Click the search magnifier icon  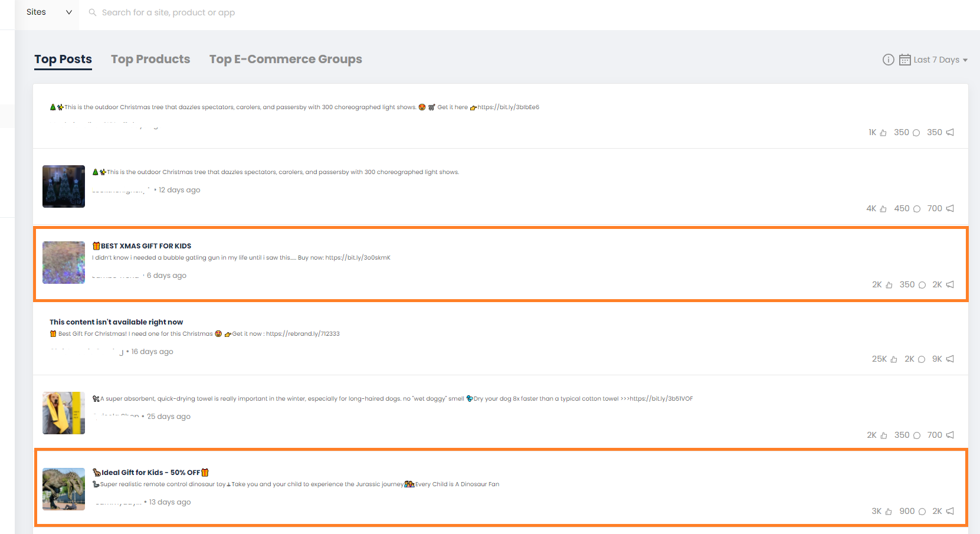pyautogui.click(x=93, y=12)
